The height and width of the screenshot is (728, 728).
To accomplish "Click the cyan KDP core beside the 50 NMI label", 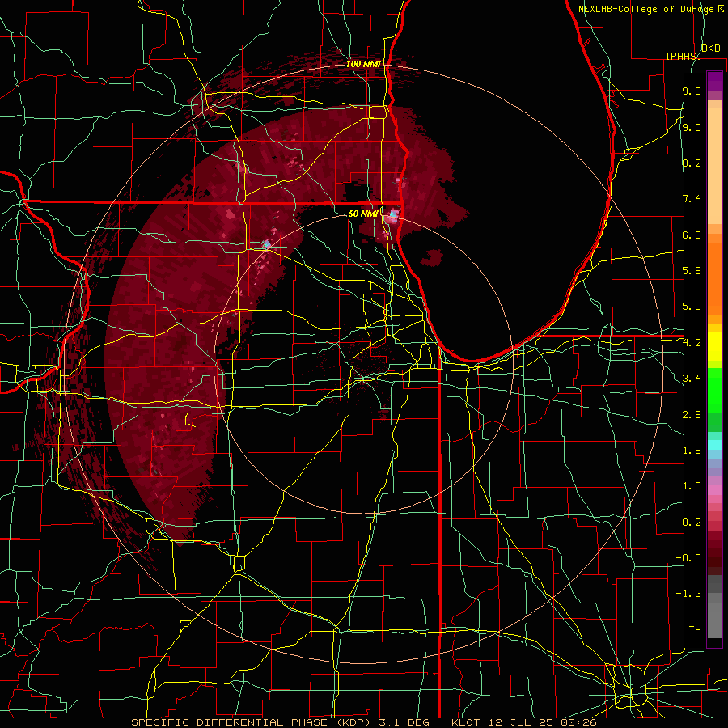I will (393, 214).
